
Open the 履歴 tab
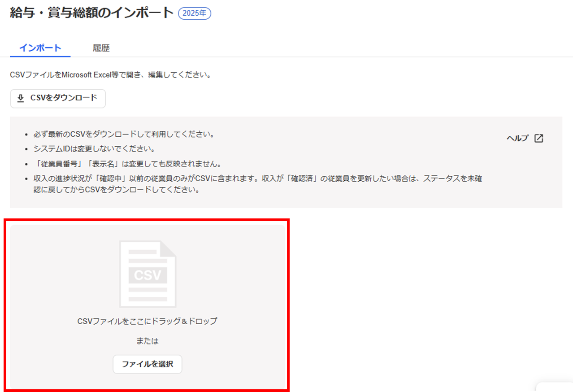coord(101,48)
